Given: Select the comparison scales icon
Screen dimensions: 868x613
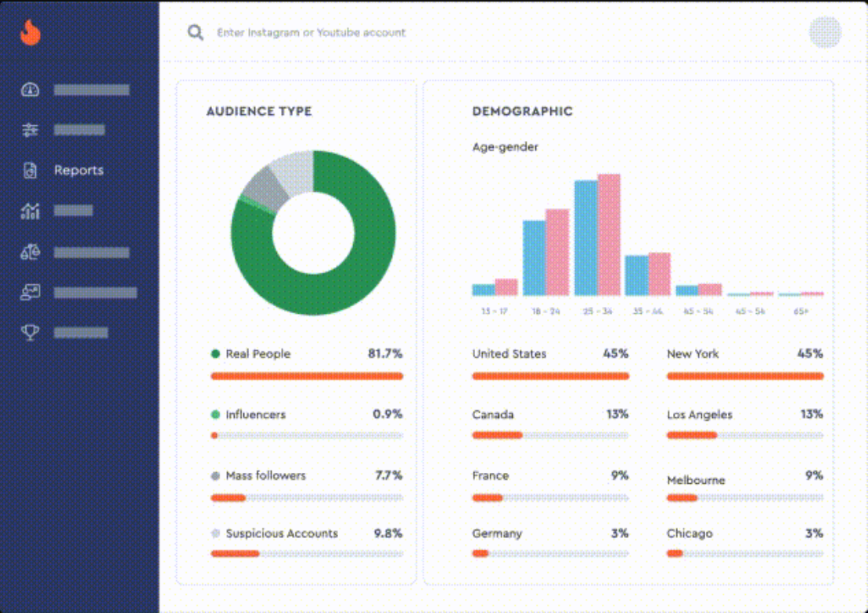Looking at the screenshot, I should pyautogui.click(x=30, y=251).
